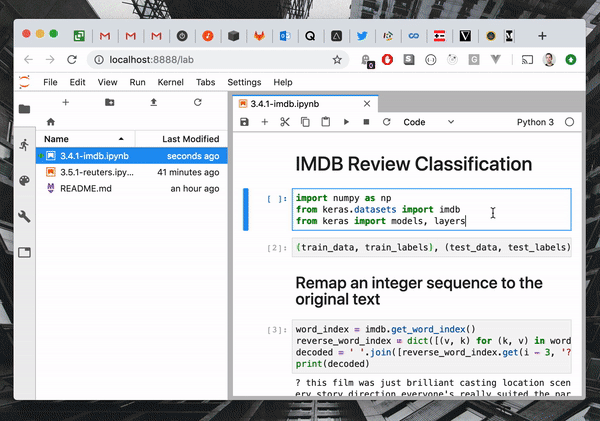Paste cells from the clipboard
600x421 pixels.
coord(325,122)
